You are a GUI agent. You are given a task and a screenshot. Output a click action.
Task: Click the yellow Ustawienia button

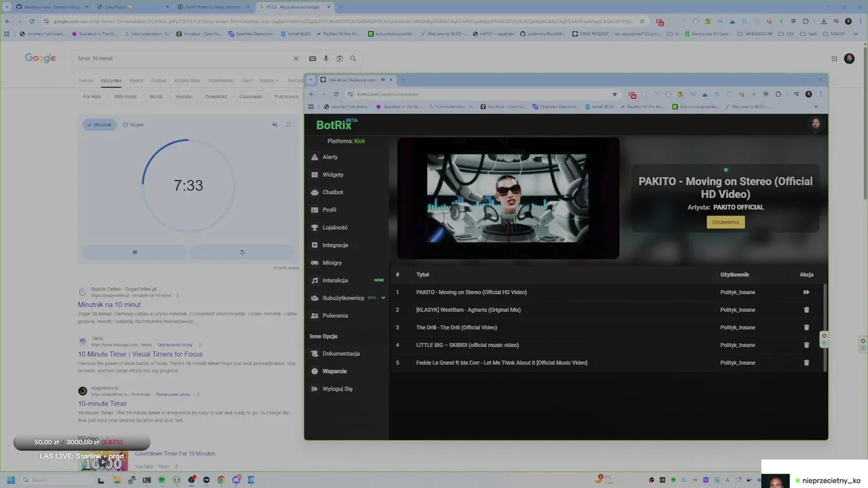726,222
